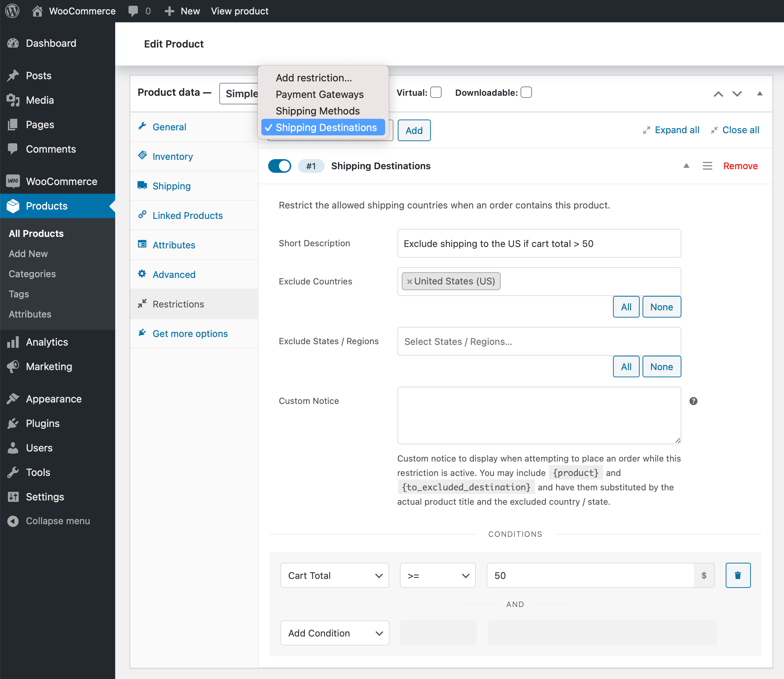Click the Dashboard gauge icon
Viewport: 784px width, 679px height.
[x=13, y=43]
